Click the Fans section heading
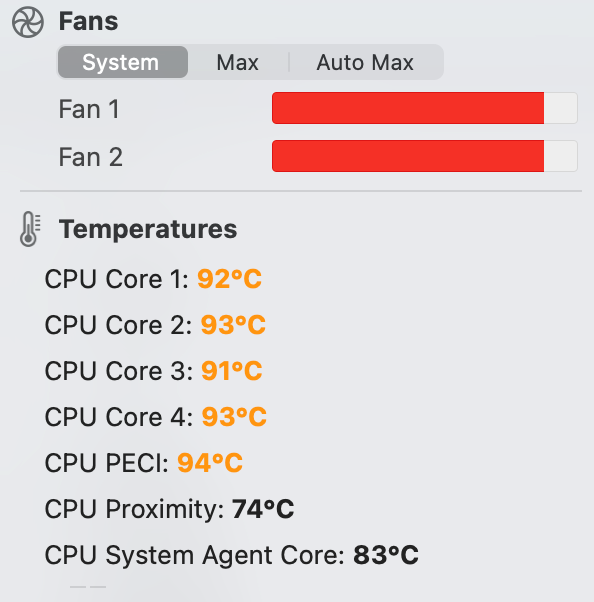 88,21
